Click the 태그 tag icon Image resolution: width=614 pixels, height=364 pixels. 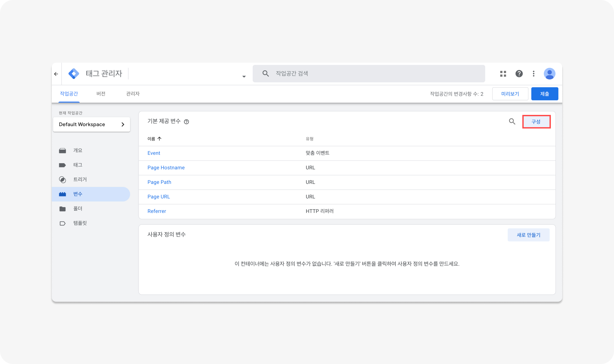[x=62, y=165]
